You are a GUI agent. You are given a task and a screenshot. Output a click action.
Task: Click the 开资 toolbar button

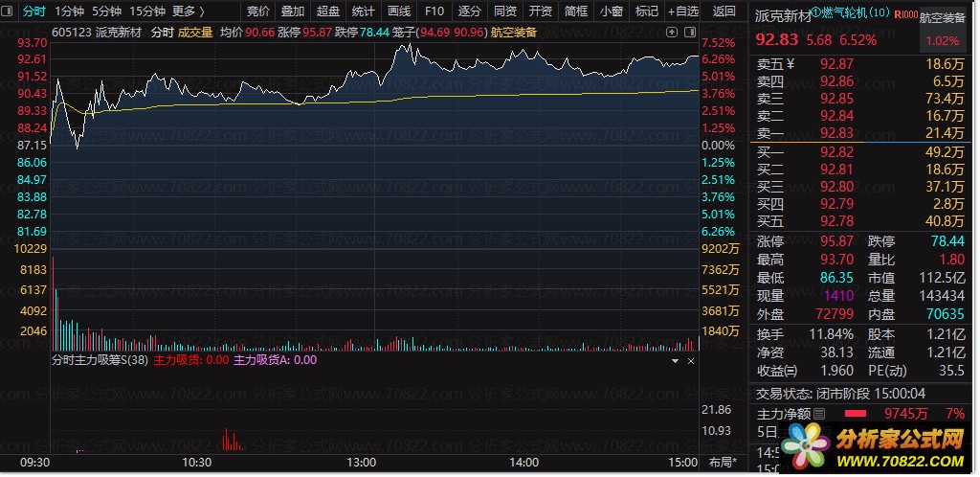[x=540, y=11]
